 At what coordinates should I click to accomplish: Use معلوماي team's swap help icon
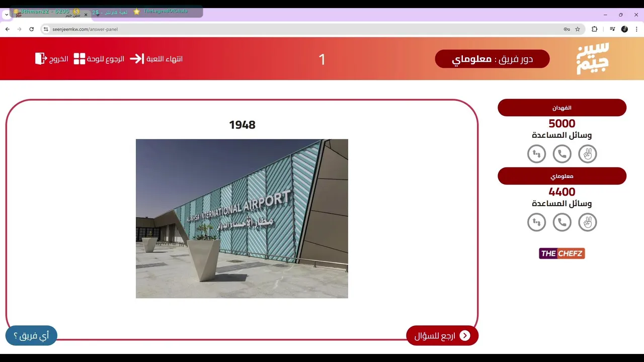[x=536, y=222]
